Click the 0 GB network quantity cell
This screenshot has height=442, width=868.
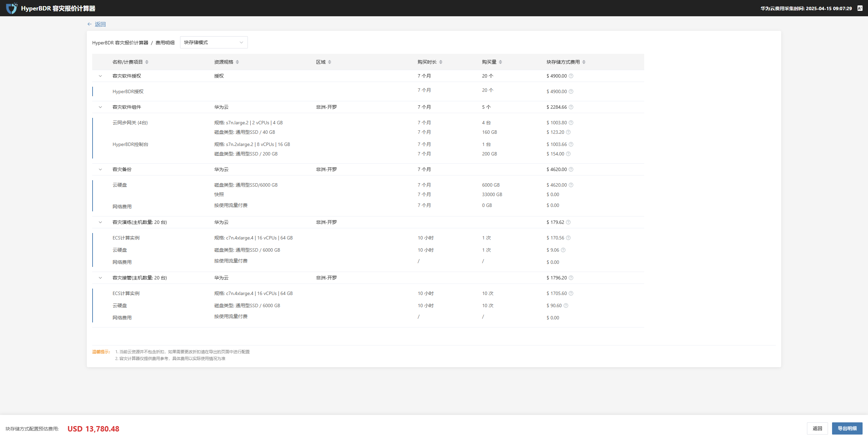click(x=487, y=205)
